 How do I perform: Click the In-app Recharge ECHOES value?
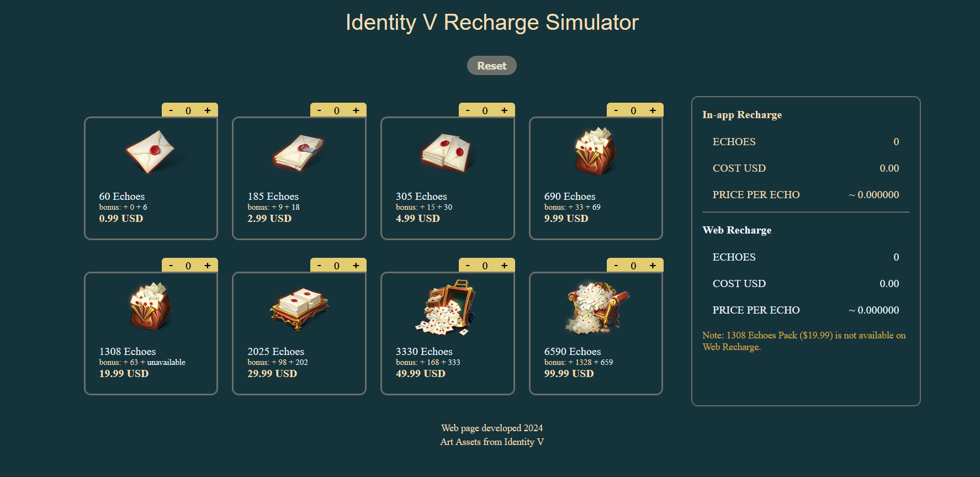[896, 142]
